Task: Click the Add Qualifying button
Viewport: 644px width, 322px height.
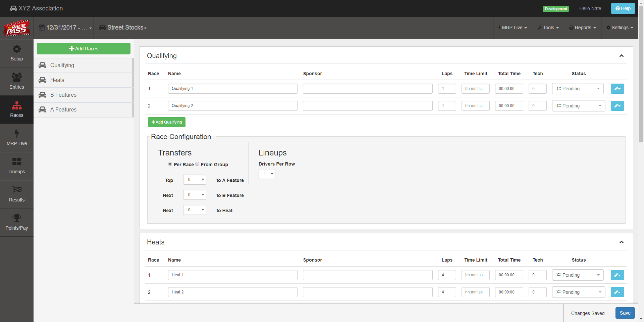Action: [167, 122]
